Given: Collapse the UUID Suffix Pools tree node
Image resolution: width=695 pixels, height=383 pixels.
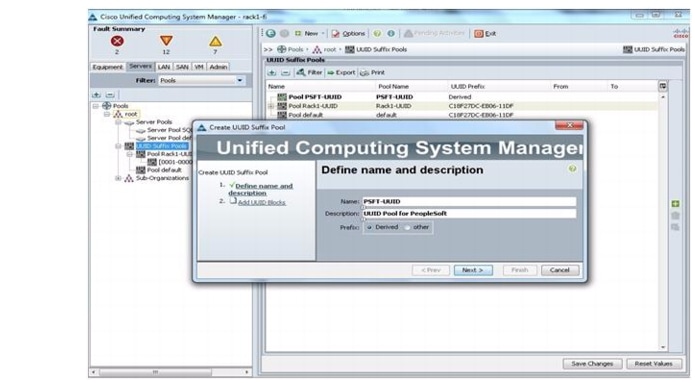Looking at the screenshot, I should 118,146.
